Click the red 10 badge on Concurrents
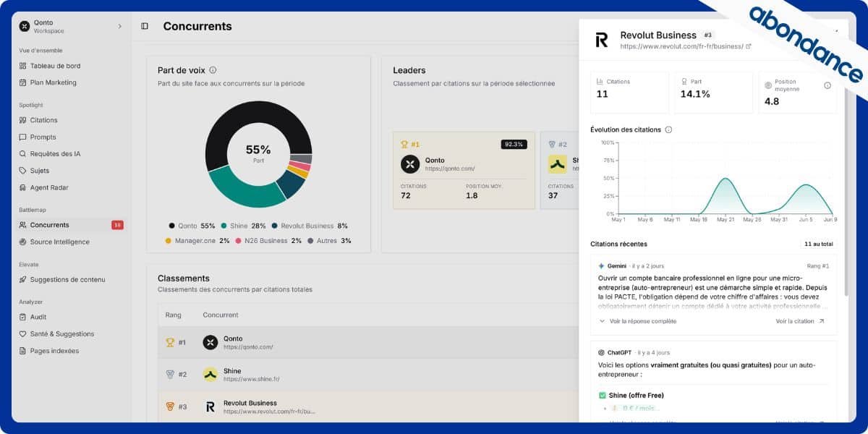868x434 pixels. click(117, 225)
